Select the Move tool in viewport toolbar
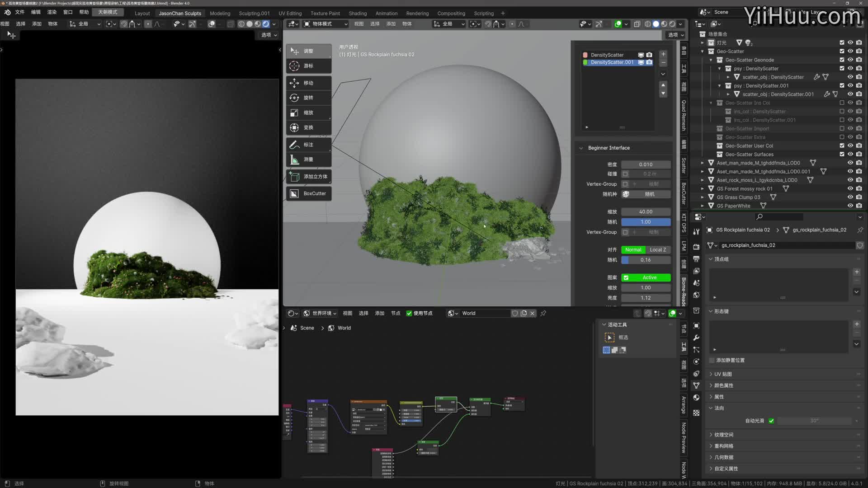 [x=309, y=83]
